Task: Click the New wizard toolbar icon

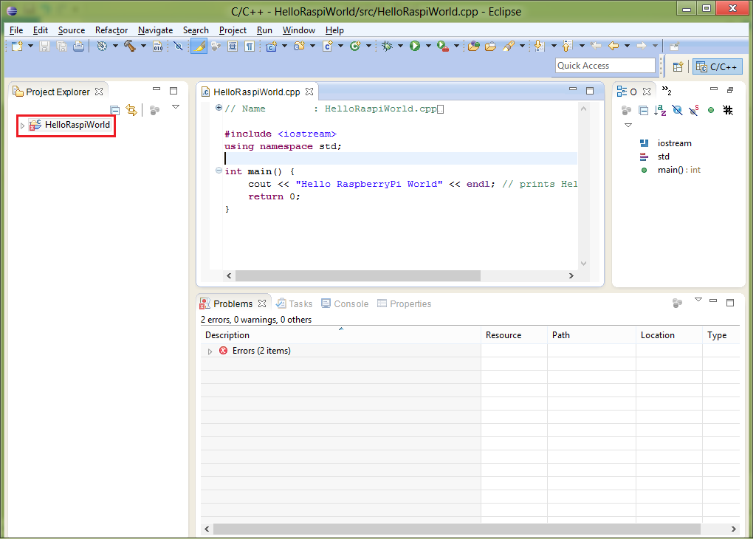Action: tap(18, 47)
